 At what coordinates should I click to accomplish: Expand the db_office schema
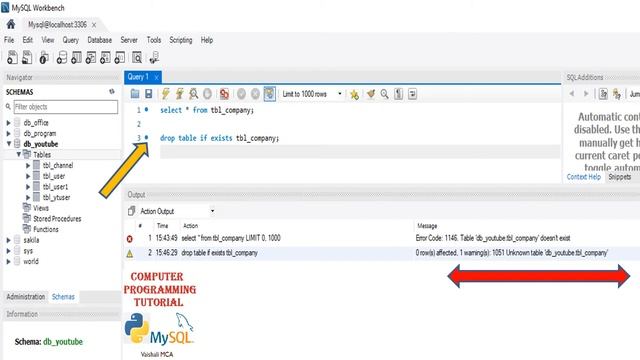[8, 122]
